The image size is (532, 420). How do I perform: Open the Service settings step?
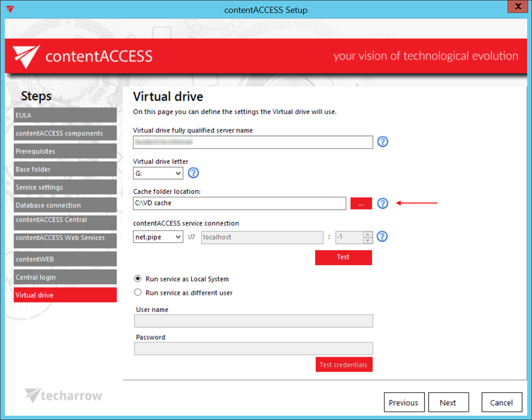[65, 187]
